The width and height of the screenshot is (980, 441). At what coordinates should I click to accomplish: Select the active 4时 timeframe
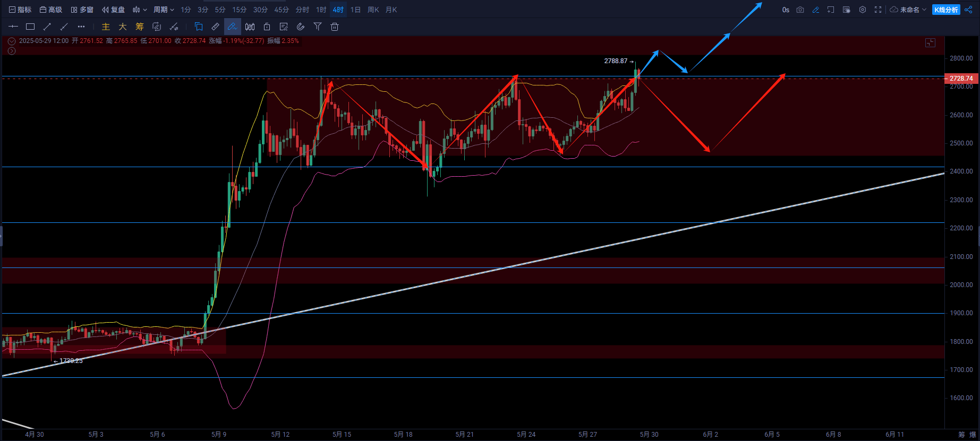(x=338, y=10)
